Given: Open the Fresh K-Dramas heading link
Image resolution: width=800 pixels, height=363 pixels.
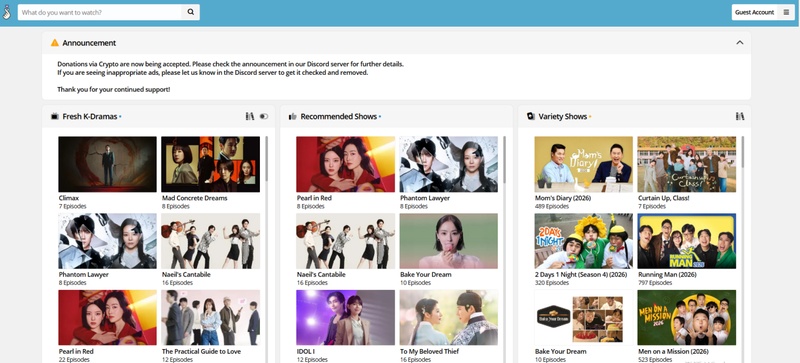Looking at the screenshot, I should pyautogui.click(x=90, y=116).
